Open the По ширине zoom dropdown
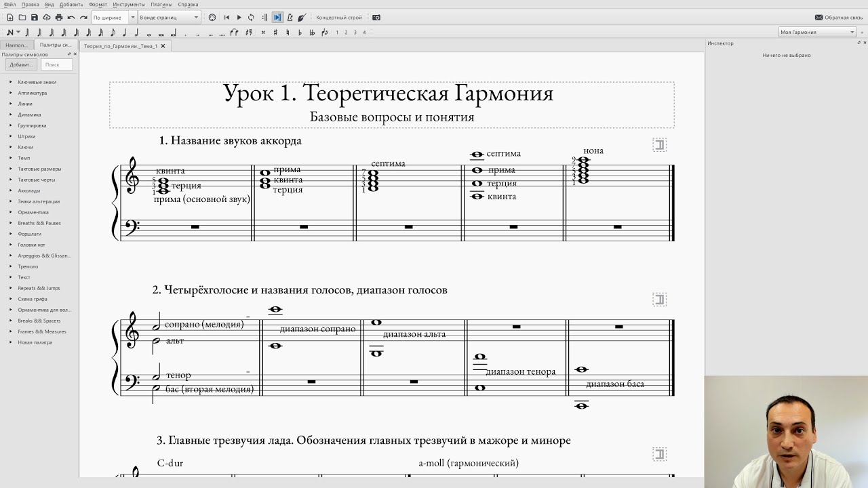 [x=114, y=18]
